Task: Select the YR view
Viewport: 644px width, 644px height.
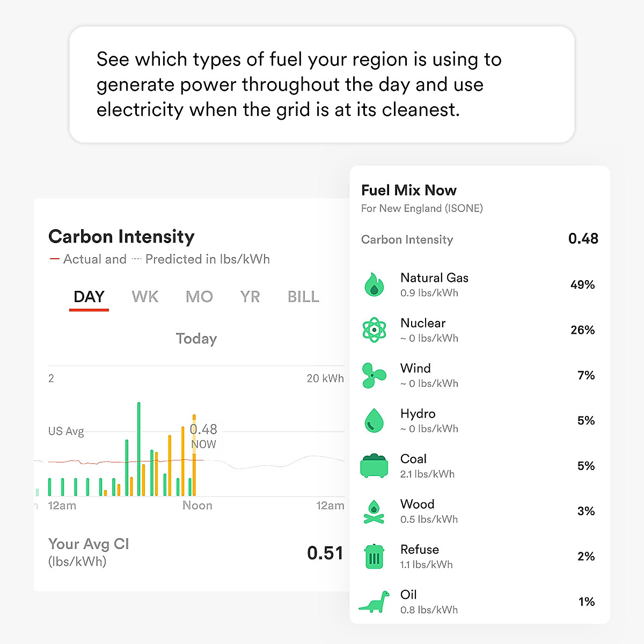Action: pyautogui.click(x=250, y=297)
